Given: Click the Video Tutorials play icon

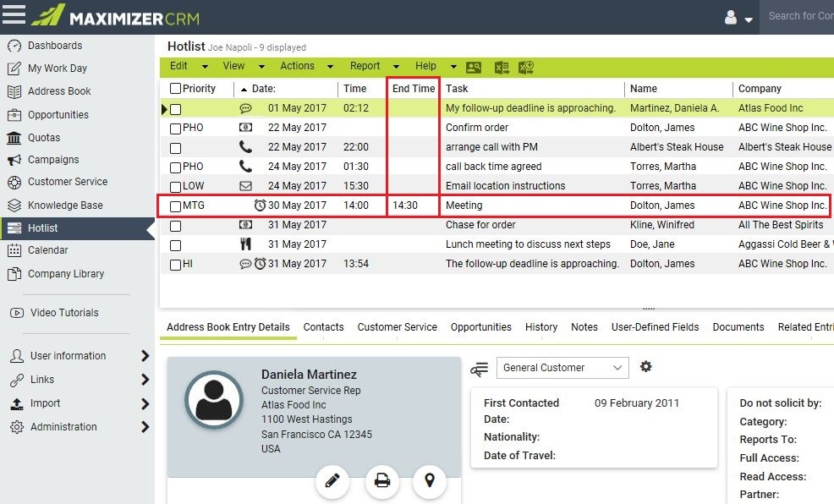Looking at the screenshot, I should pyautogui.click(x=16, y=313).
